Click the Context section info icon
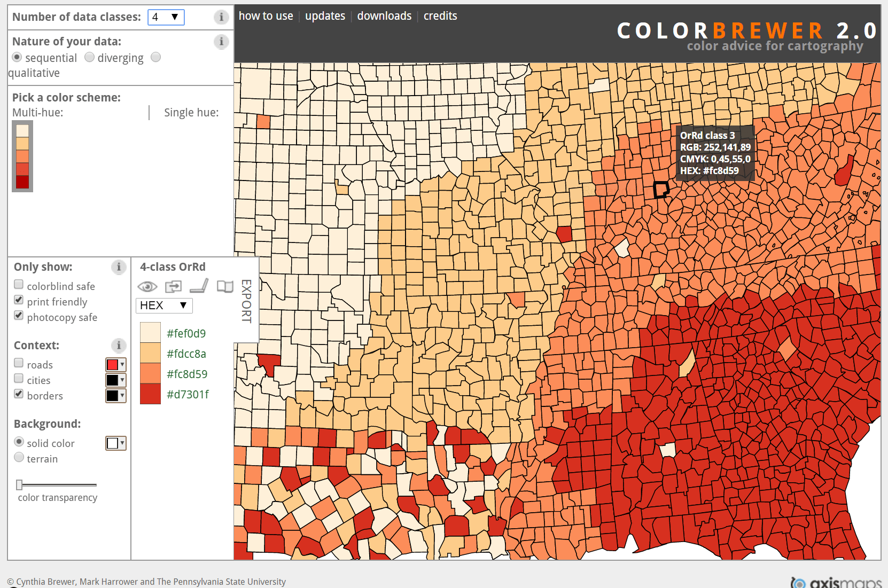888x588 pixels. click(118, 346)
